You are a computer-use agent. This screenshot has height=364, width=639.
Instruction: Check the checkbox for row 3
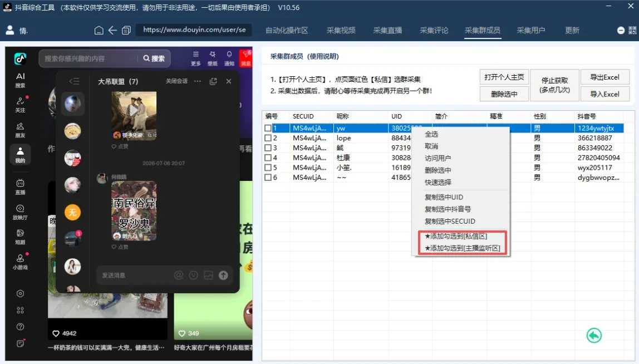268,147
